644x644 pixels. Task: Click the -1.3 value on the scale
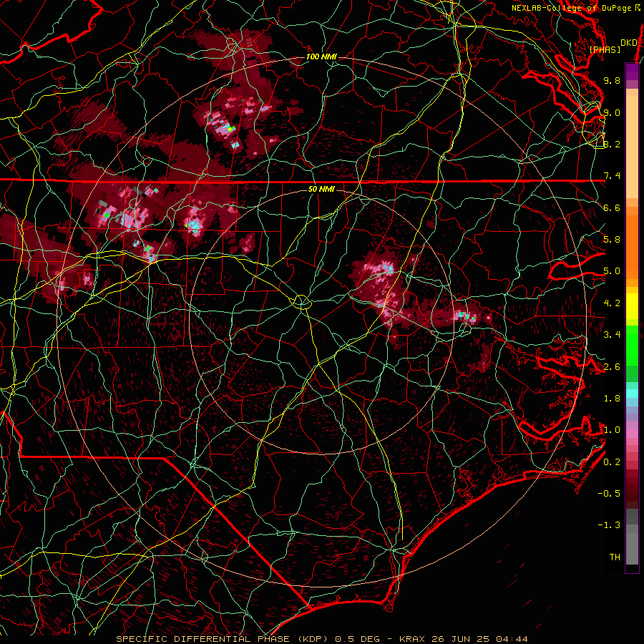(x=609, y=525)
